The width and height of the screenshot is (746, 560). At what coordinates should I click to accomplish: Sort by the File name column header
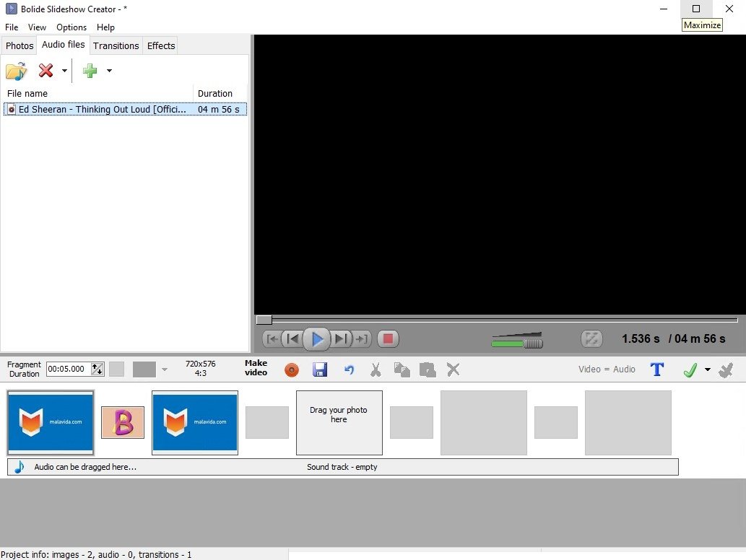(x=98, y=94)
